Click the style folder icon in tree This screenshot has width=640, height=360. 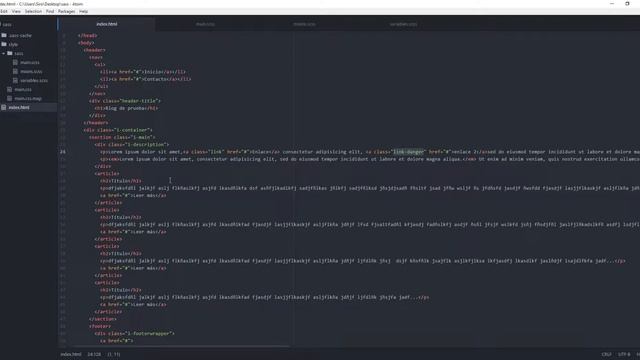pyautogui.click(x=4, y=44)
